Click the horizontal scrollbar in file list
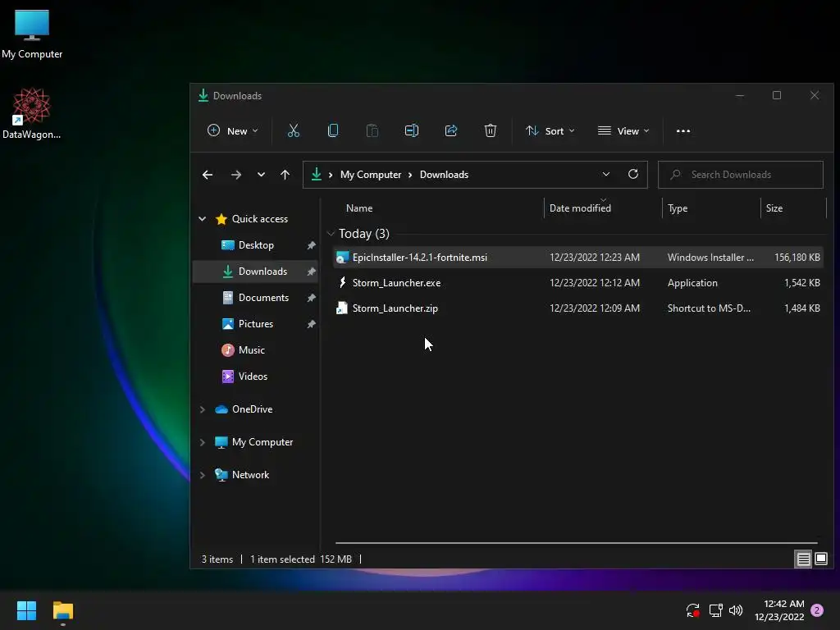840x630 pixels. pyautogui.click(x=576, y=543)
